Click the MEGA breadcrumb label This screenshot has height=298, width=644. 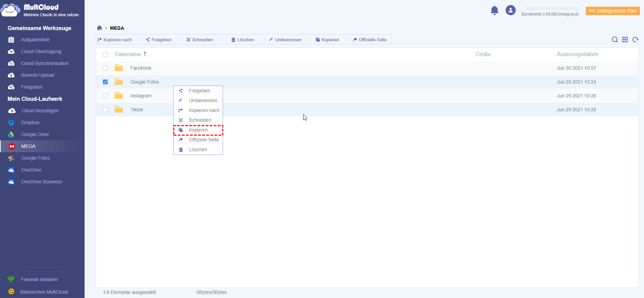117,28
